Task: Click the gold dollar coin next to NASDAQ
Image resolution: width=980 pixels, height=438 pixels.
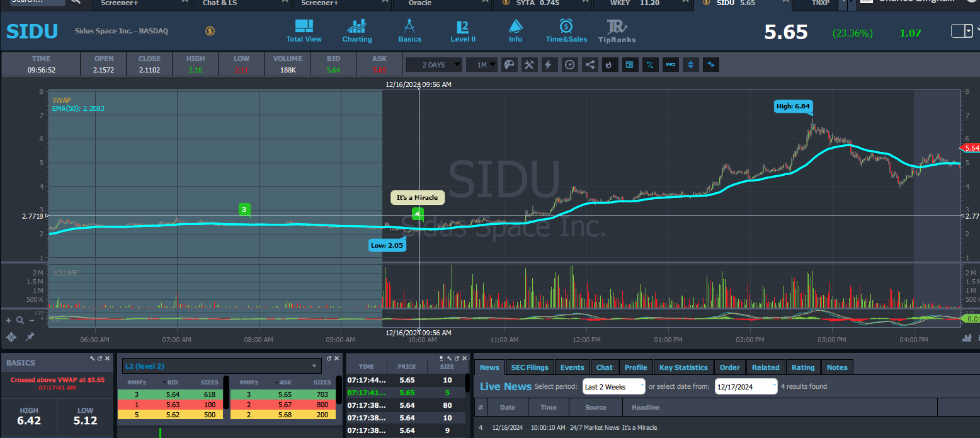Action: pyautogui.click(x=210, y=31)
